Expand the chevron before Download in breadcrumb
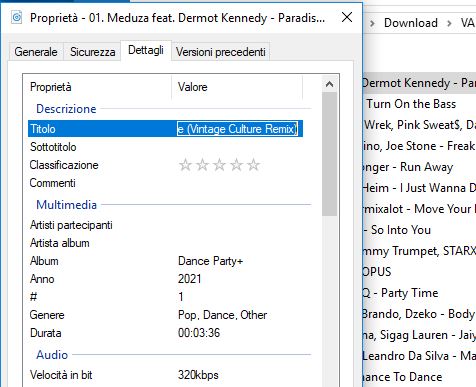This screenshot has width=476, height=387. 372,23
